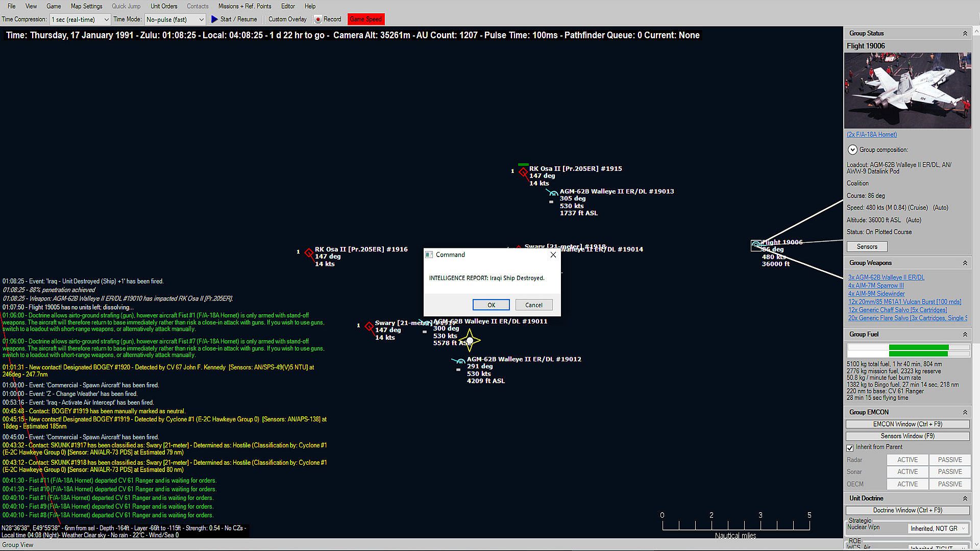
Task: Select RK Osa II #1916 hostile ship marker
Action: click(x=309, y=253)
